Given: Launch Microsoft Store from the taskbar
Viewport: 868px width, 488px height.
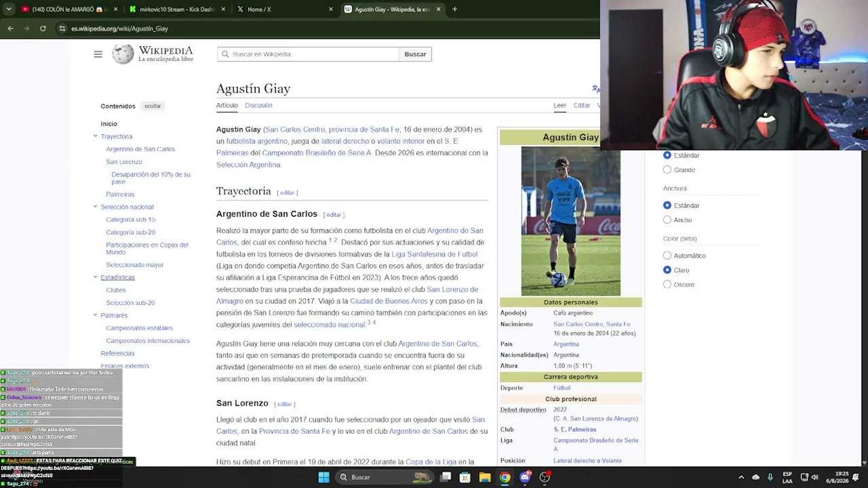Looking at the screenshot, I should (465, 477).
